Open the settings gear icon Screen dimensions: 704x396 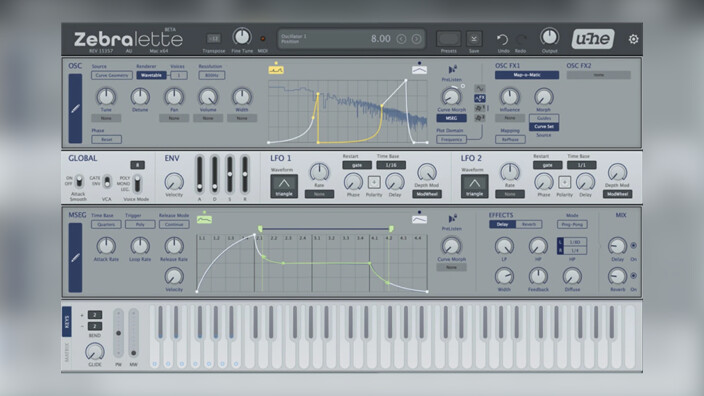click(633, 39)
